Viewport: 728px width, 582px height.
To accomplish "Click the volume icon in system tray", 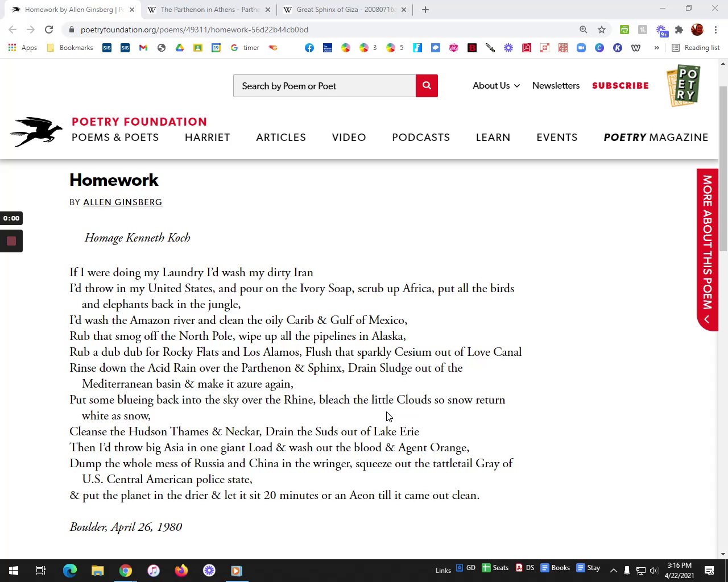I will tap(653, 571).
